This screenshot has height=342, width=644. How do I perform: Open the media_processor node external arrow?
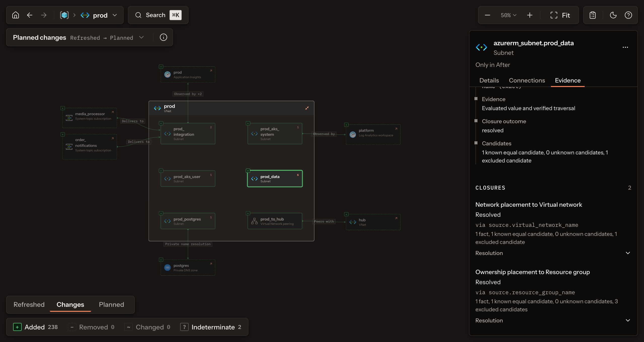[112, 112]
